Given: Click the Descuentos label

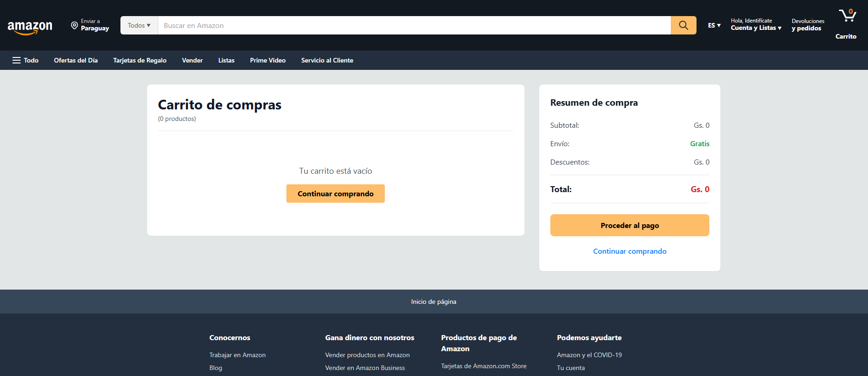Looking at the screenshot, I should pos(570,162).
